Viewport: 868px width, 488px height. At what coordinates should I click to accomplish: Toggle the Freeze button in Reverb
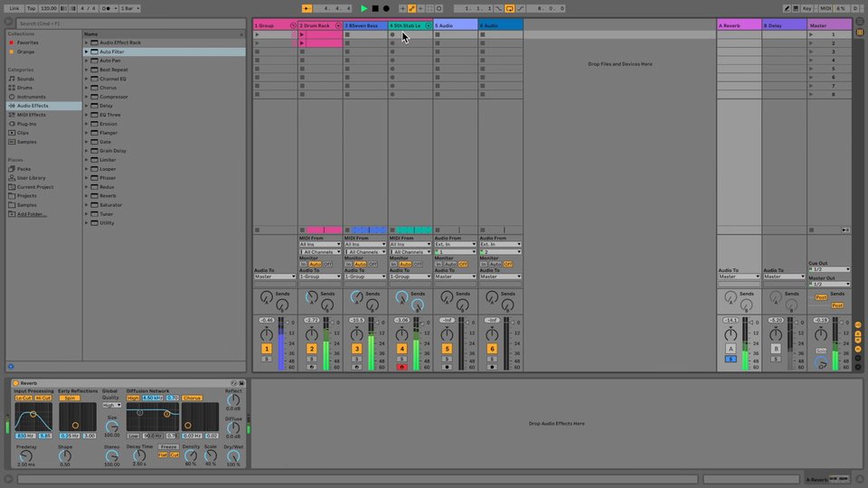tap(168, 446)
